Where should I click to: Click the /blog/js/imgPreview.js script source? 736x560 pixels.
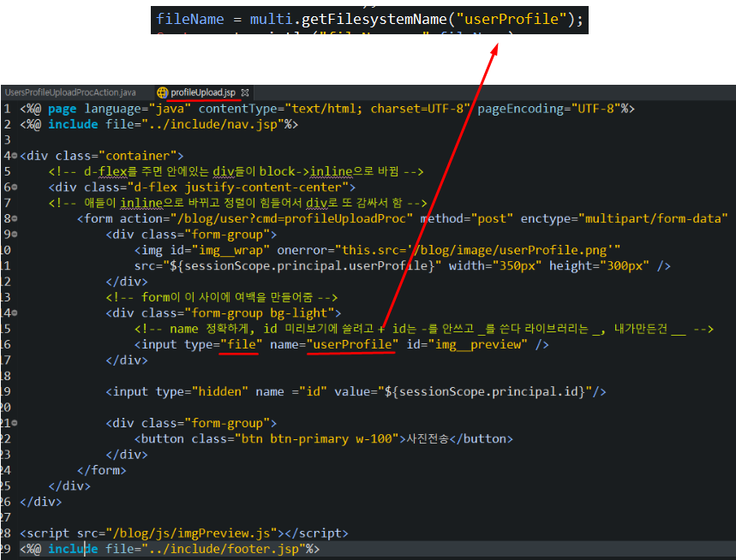192,533
